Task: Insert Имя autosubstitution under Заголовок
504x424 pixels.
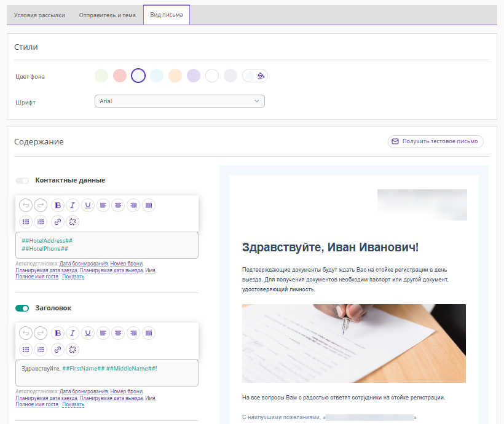Action: click(150, 398)
